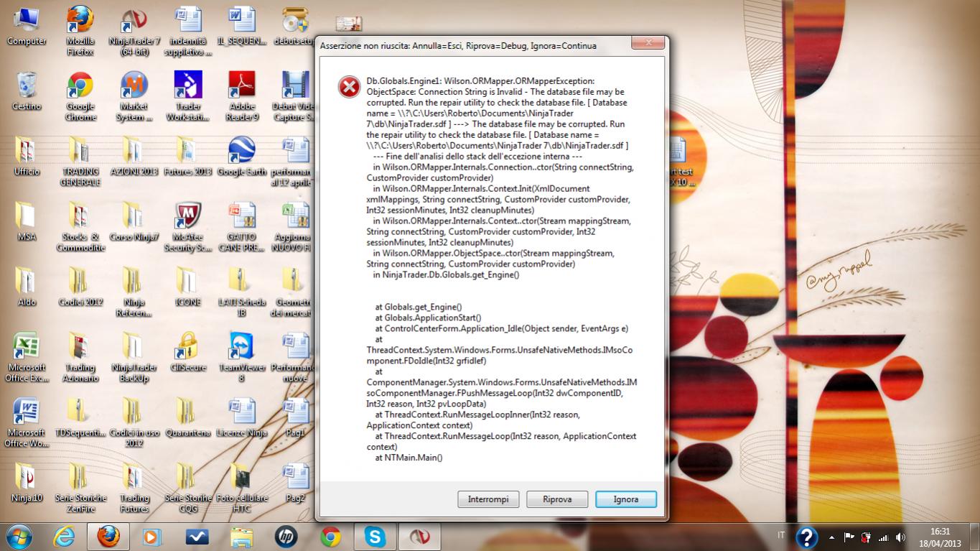Select the Corso Ninja7 folder
The image size is (980, 551).
[134, 221]
